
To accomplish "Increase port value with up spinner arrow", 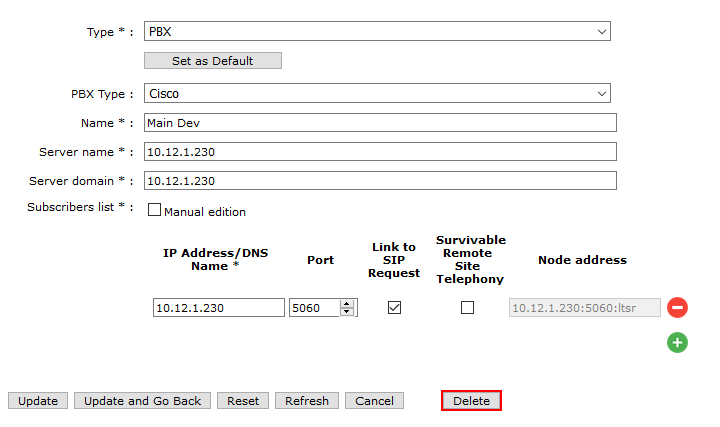I will point(347,303).
